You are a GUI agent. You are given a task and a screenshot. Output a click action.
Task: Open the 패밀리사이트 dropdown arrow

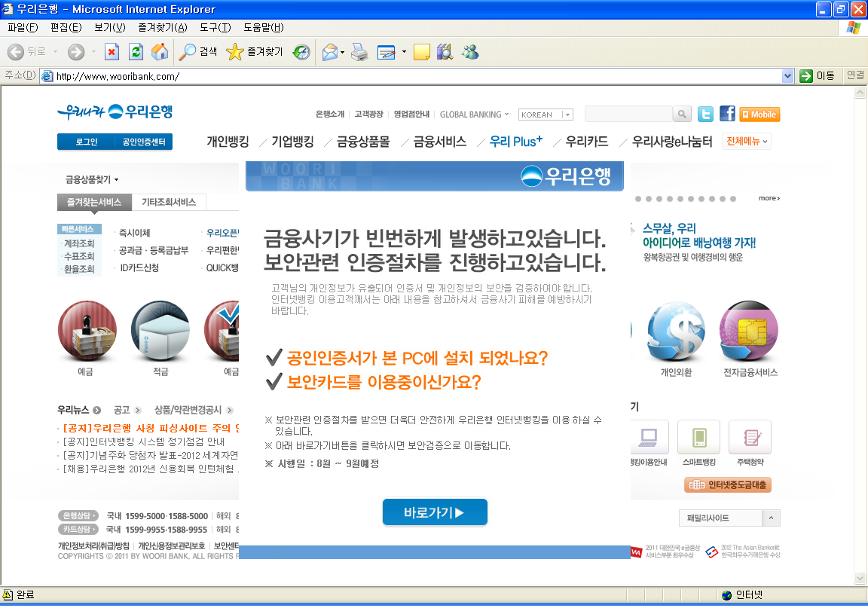point(771,518)
